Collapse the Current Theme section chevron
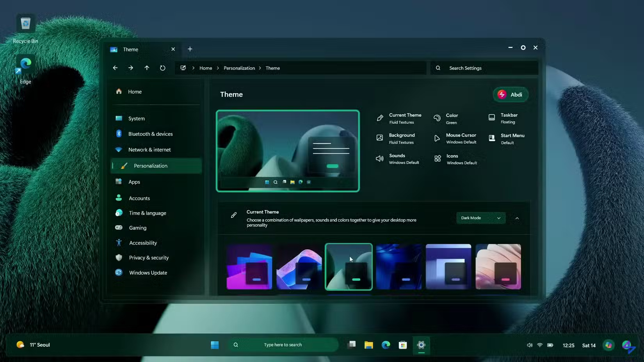 point(517,218)
